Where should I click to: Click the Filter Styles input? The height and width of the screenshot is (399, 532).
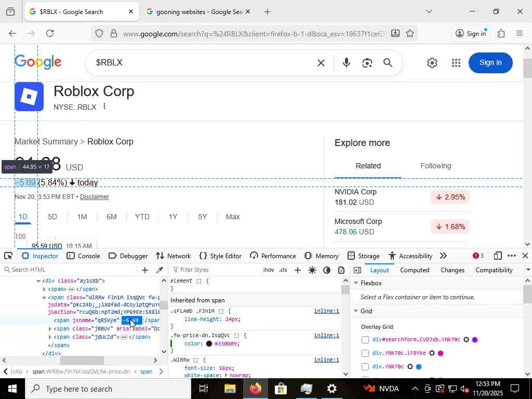tap(215, 270)
